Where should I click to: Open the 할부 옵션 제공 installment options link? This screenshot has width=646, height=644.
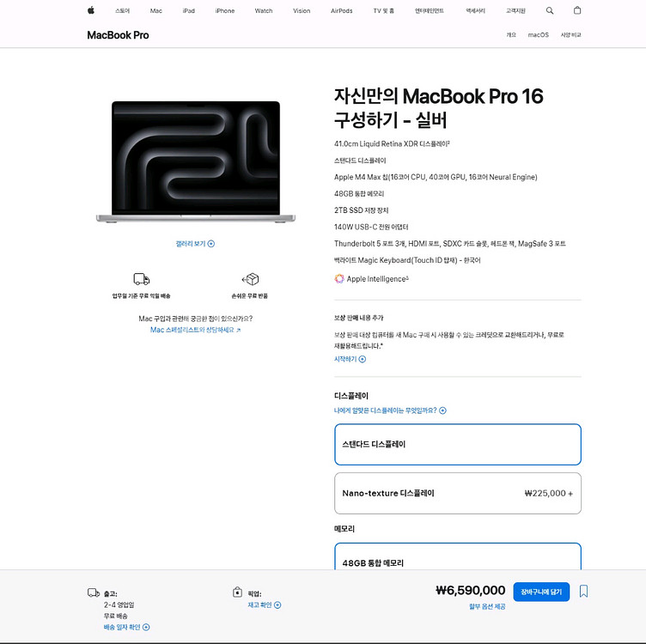(487, 607)
